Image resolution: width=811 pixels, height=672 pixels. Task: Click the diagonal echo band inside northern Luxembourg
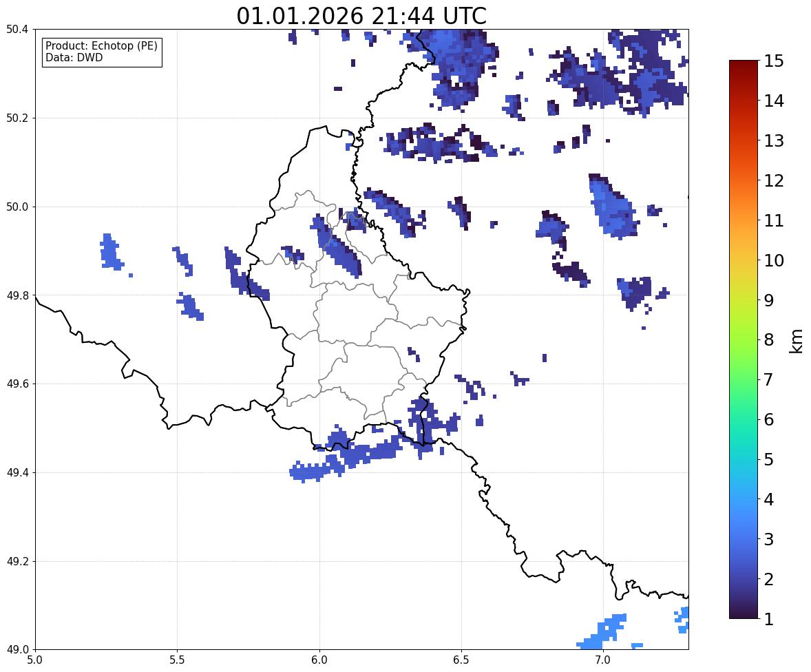337,247
